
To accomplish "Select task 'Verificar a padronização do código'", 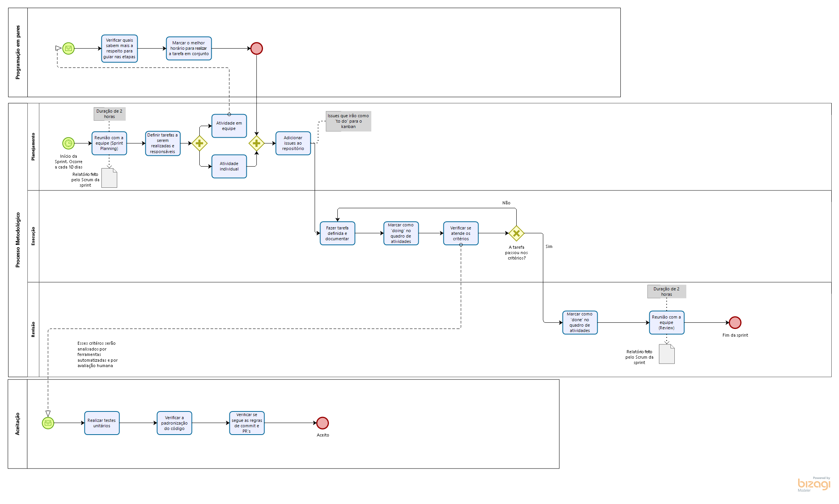I will click(x=174, y=423).
